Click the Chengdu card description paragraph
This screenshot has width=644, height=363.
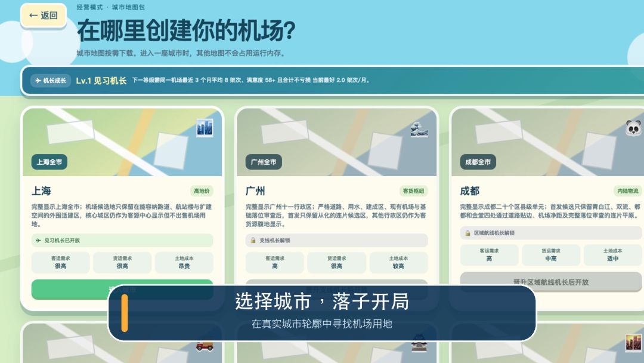pos(550,211)
